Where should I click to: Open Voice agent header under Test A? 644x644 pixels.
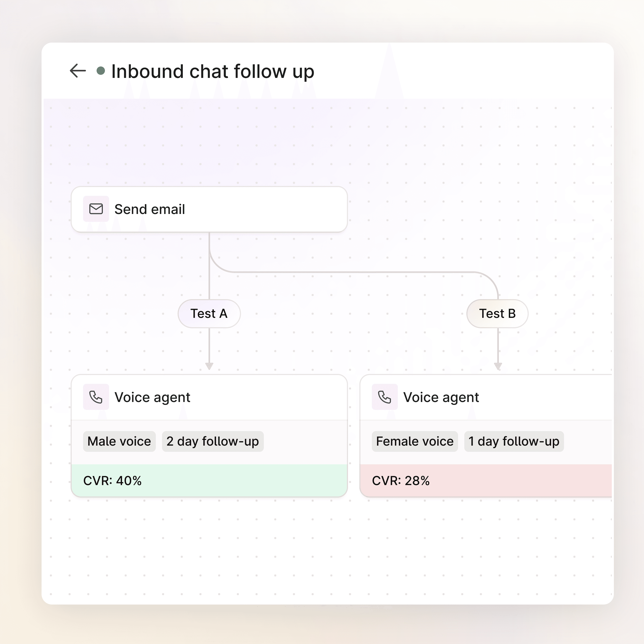pyautogui.click(x=233, y=397)
